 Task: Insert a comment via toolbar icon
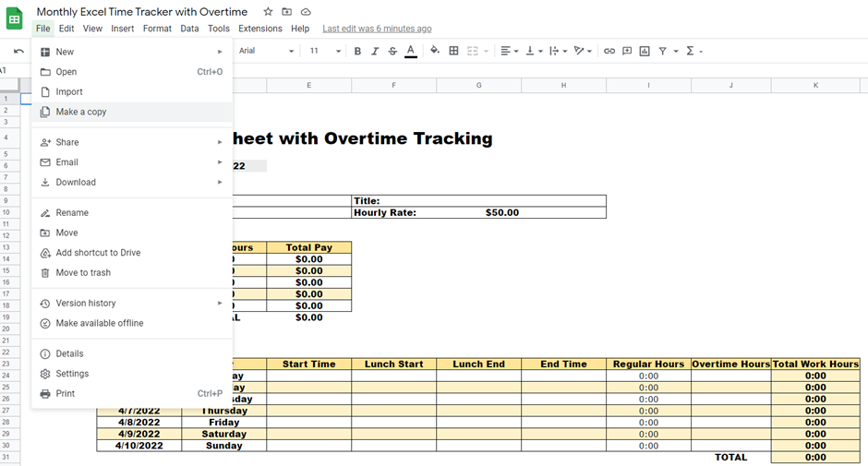(627, 51)
